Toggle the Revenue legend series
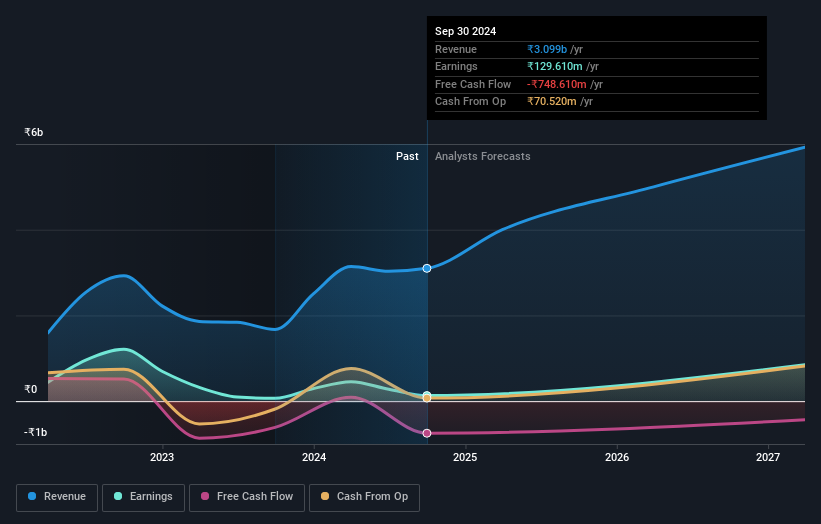Viewport: 821px width, 524px height. (57, 497)
